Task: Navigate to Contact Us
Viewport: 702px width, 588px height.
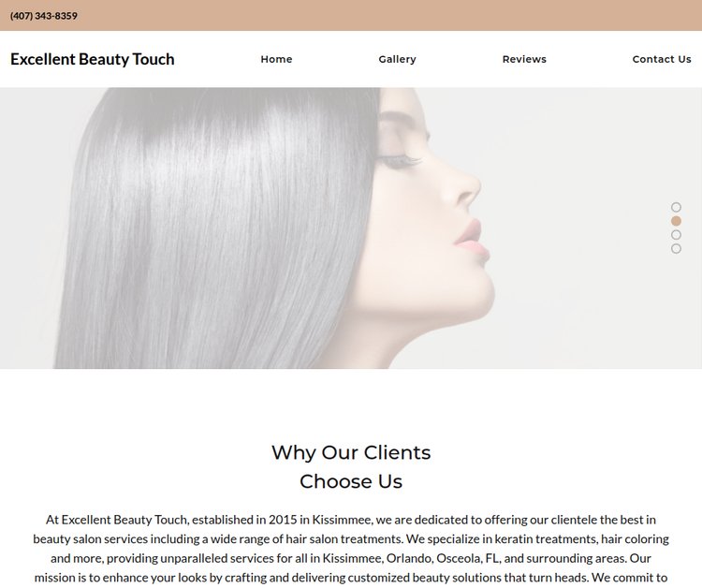Action: pos(662,59)
